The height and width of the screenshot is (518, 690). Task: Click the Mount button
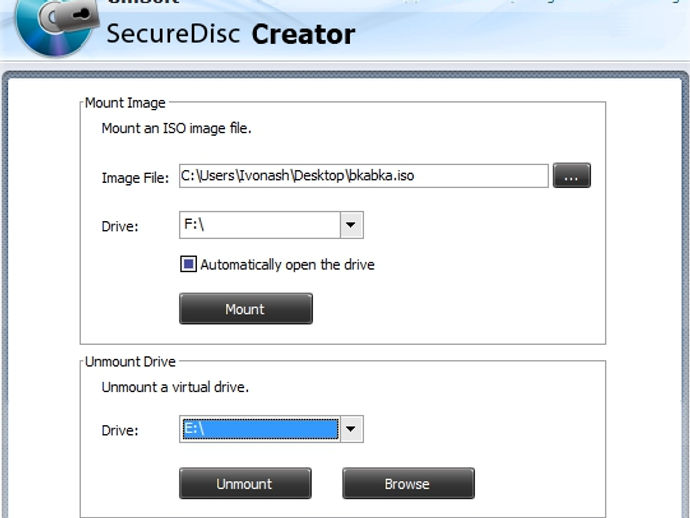click(x=246, y=309)
